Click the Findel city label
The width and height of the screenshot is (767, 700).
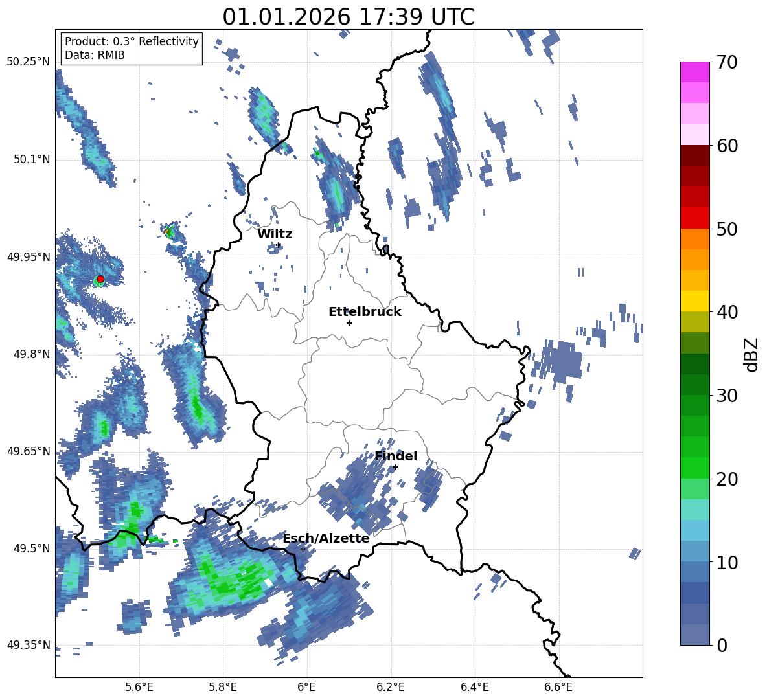pos(396,456)
